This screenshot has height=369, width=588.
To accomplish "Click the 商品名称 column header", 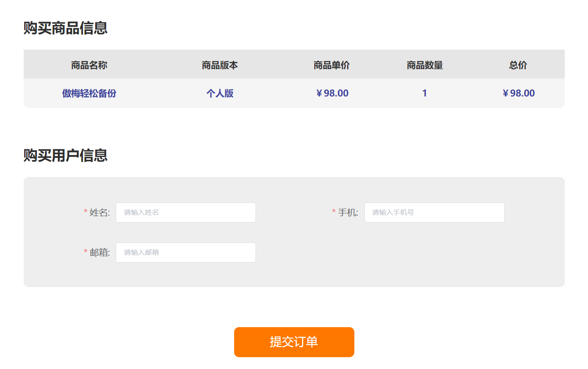I will point(89,65).
